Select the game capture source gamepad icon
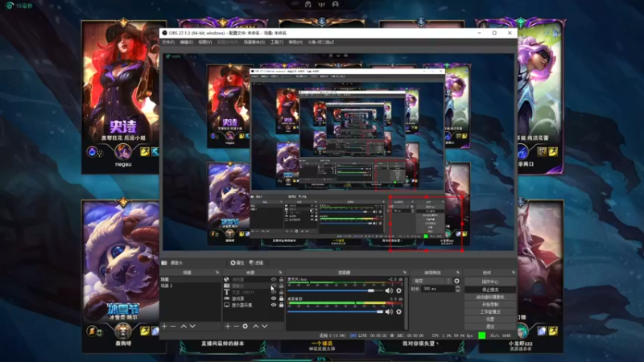This screenshot has width=644, height=362. [226, 298]
